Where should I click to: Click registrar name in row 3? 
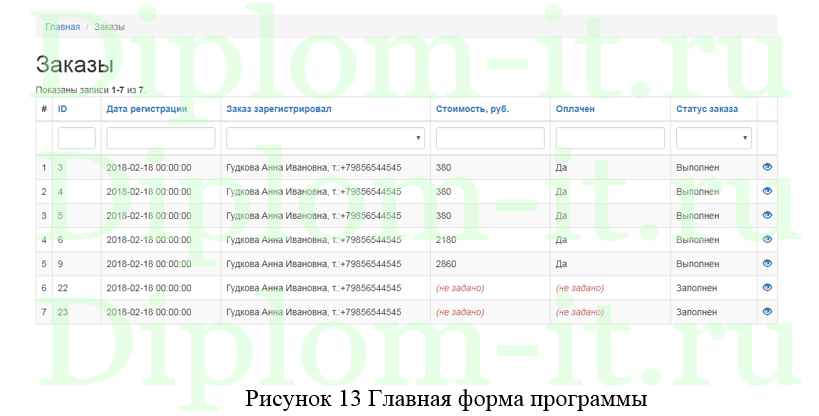coord(313,216)
